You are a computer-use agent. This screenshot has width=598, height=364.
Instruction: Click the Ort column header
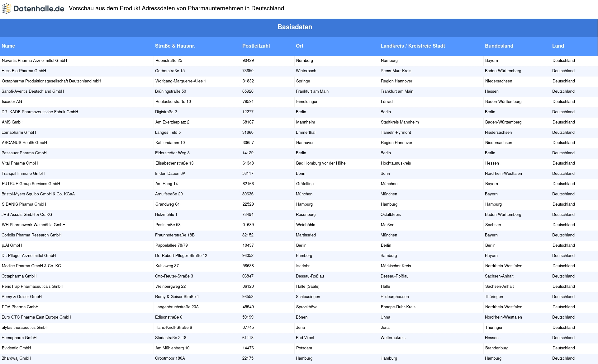(300, 46)
